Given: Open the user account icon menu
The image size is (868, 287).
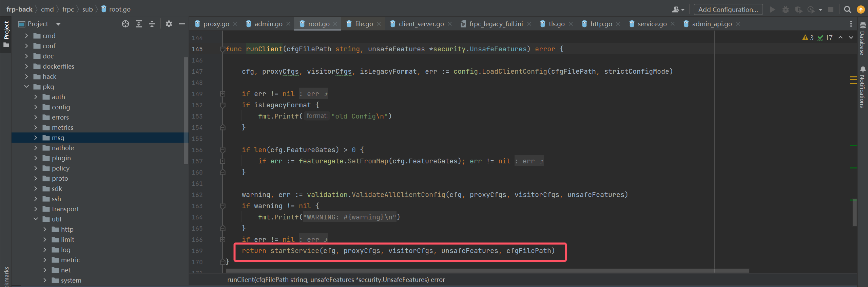Looking at the screenshot, I should click(x=678, y=10).
